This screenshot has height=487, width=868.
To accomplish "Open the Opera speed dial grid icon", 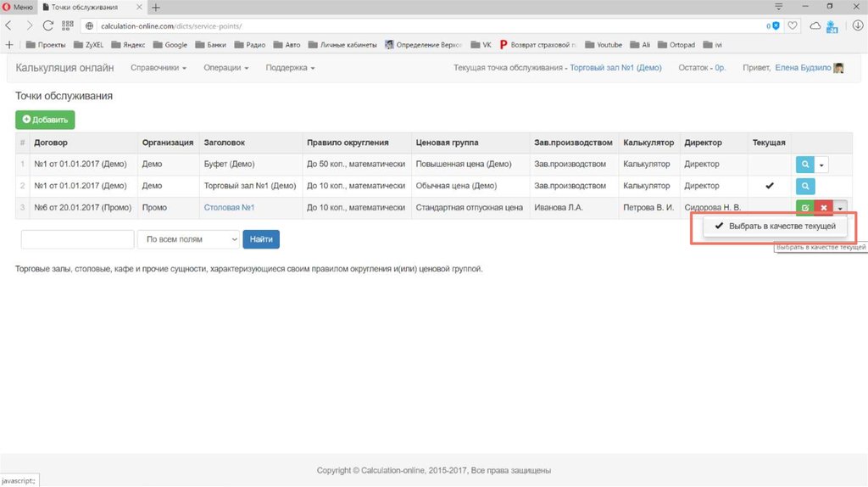I will (x=68, y=26).
